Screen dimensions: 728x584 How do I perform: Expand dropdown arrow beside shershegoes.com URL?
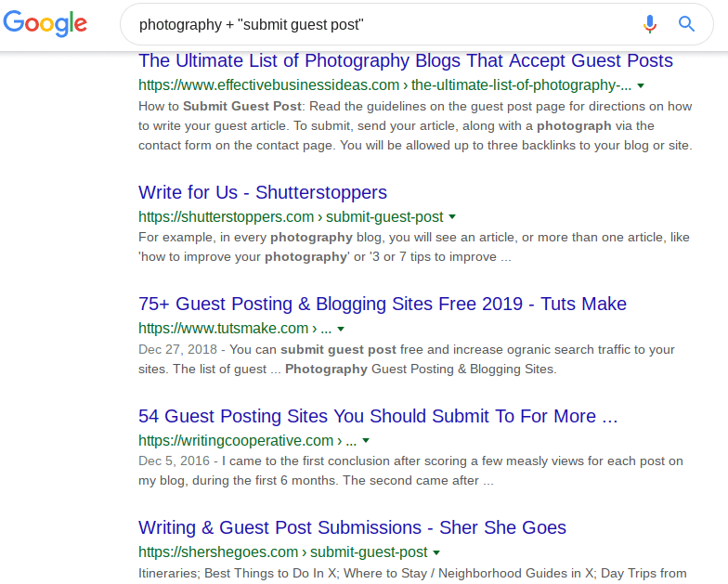[436, 552]
